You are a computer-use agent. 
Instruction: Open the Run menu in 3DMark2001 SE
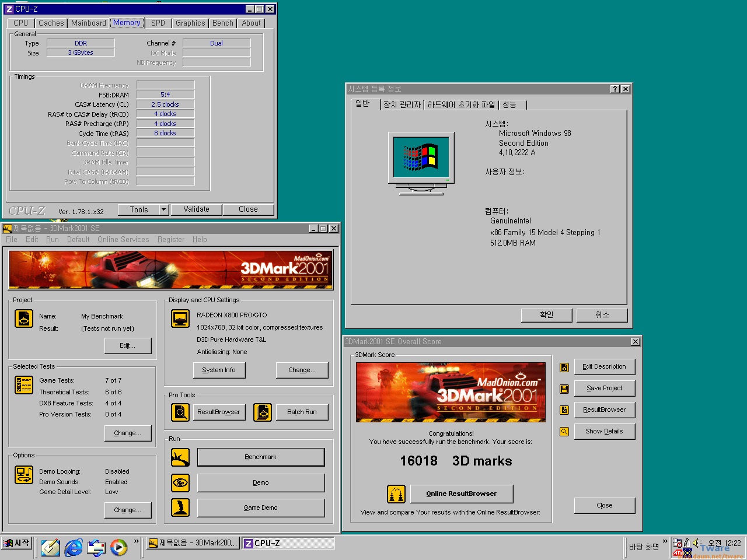[53, 240]
